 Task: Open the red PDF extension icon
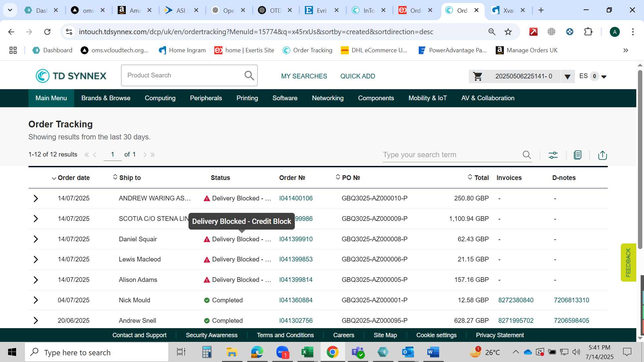533,32
